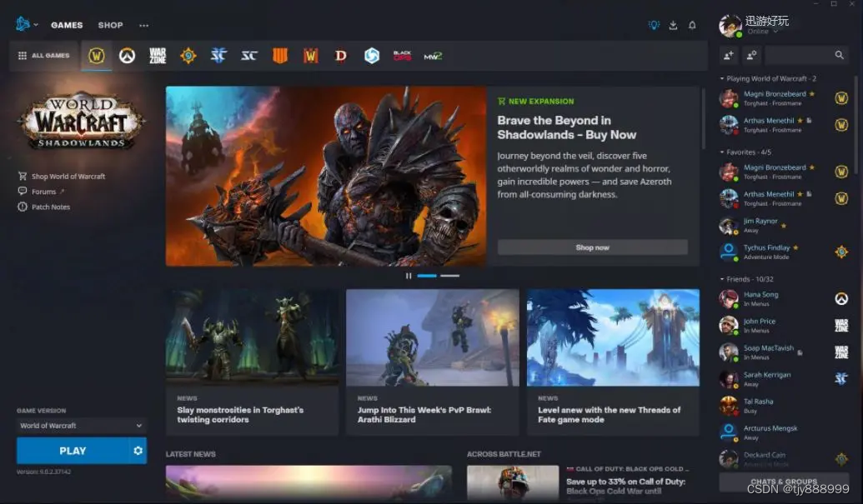Viewport: 863px width, 504px height.
Task: Click the World of Warcraft Shadowlands logo
Action: 82,122
